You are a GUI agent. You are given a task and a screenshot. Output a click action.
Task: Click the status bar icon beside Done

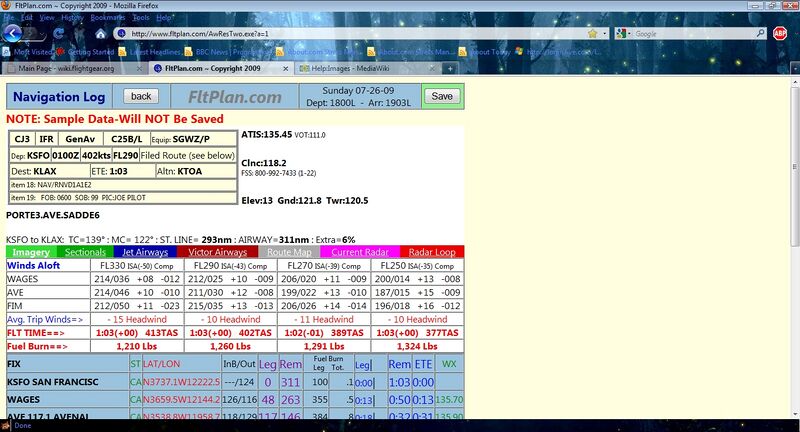[x=6, y=425]
